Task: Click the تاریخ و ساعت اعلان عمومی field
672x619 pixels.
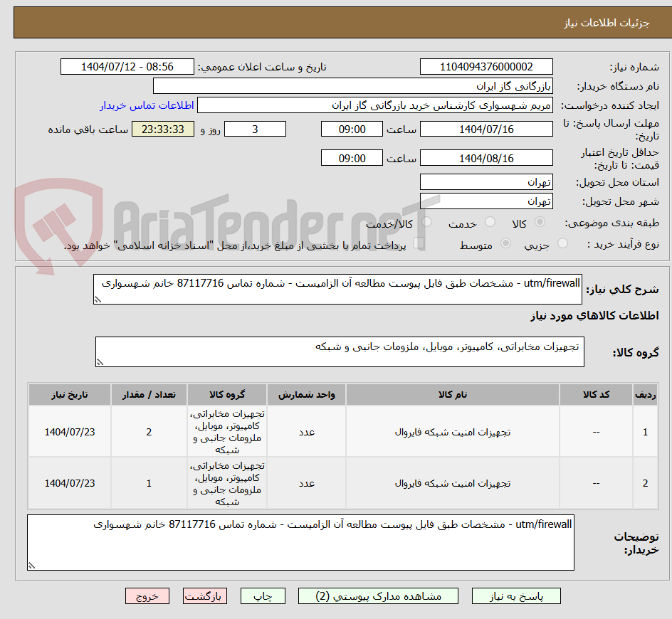Action: click(127, 66)
